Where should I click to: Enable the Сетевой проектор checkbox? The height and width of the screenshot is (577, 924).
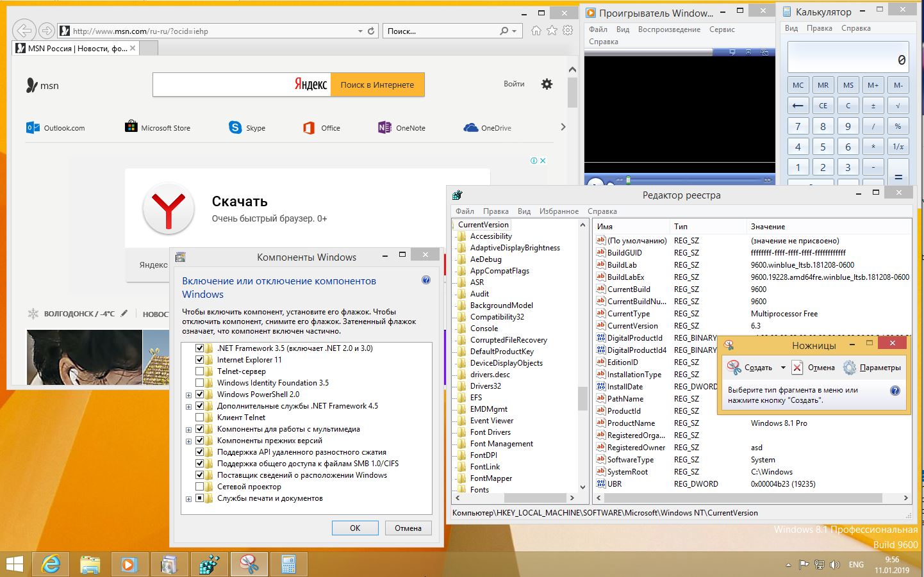(x=199, y=487)
